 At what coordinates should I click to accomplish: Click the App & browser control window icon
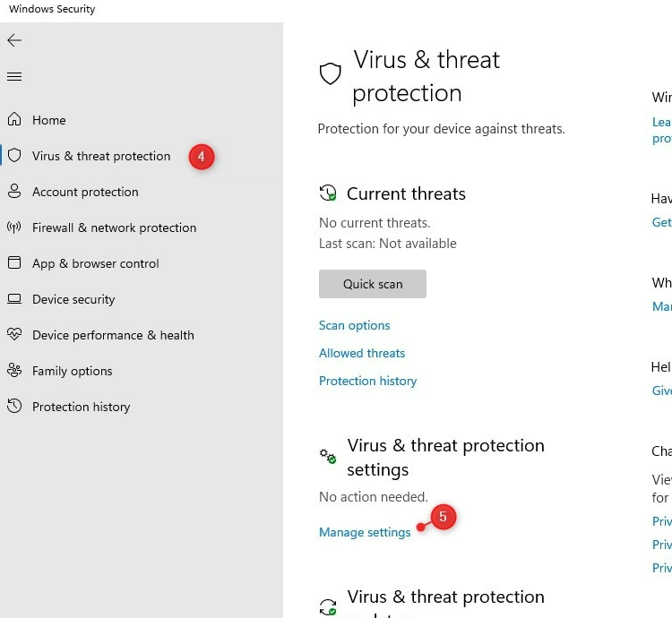pyautogui.click(x=14, y=263)
